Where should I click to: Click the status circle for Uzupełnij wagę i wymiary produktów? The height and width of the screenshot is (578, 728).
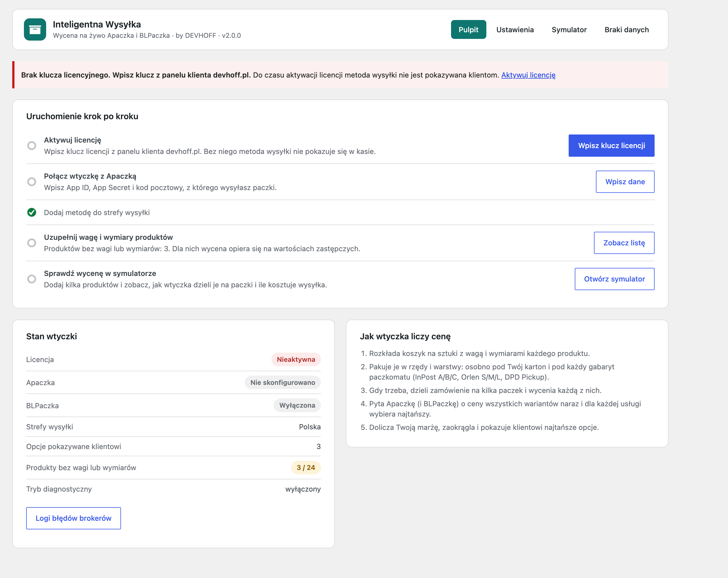tap(32, 243)
